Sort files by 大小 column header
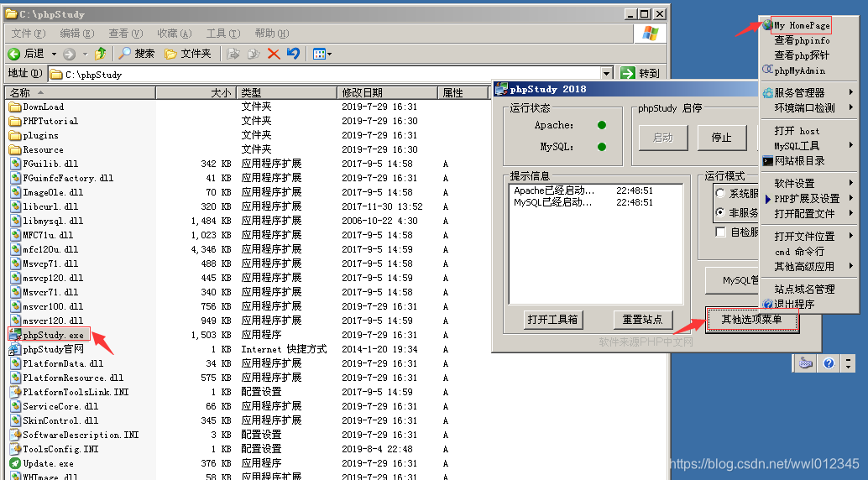Screen dimensions: 868x480 (196, 92)
